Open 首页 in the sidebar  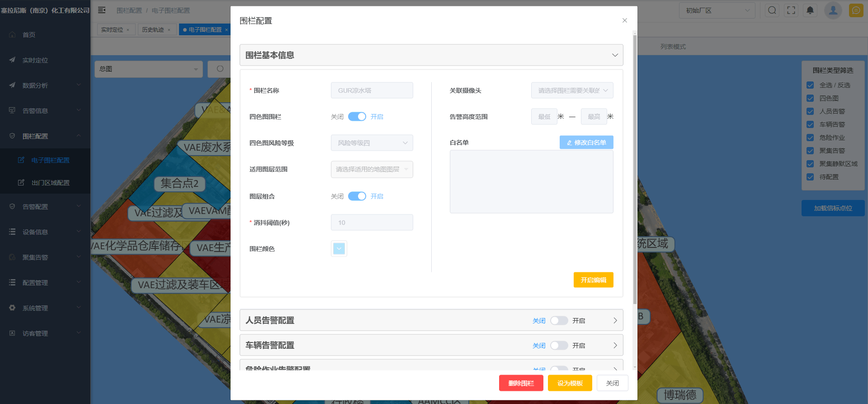45,35
